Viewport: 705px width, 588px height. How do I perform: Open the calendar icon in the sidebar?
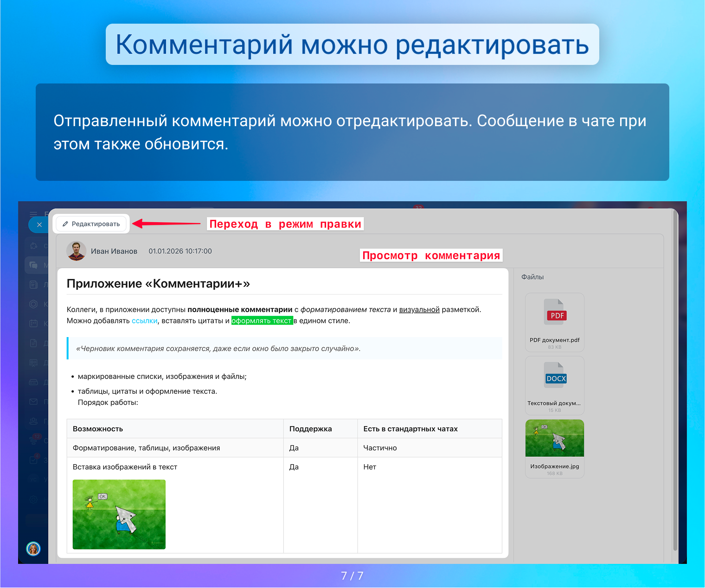pyautogui.click(x=33, y=323)
